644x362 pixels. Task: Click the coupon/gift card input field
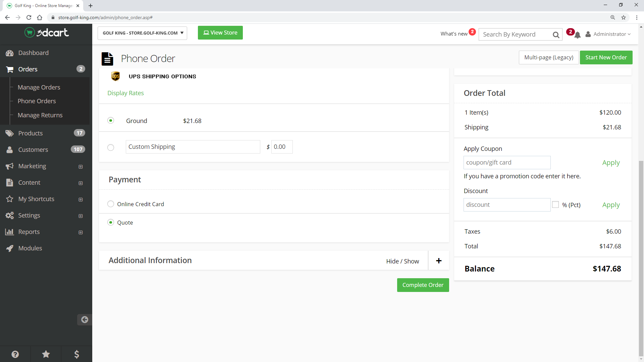point(506,163)
